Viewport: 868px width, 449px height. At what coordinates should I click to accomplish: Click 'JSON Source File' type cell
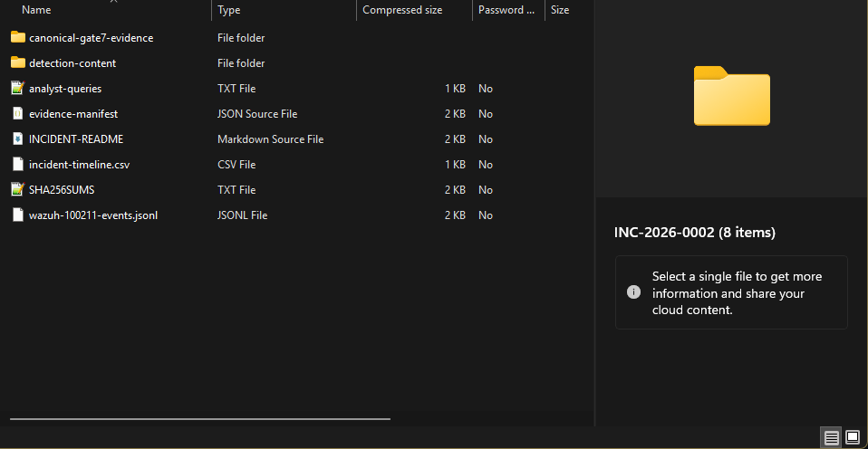[x=257, y=114]
